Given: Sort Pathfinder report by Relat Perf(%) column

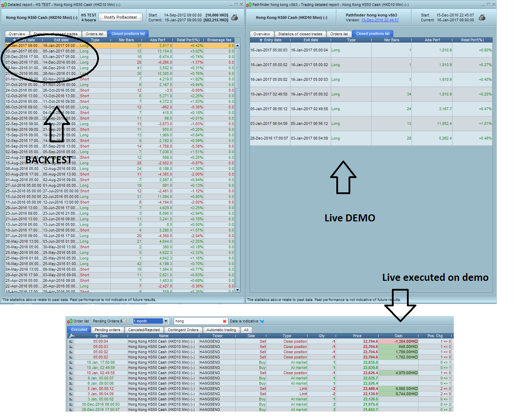Looking at the screenshot, I should click(472, 40).
